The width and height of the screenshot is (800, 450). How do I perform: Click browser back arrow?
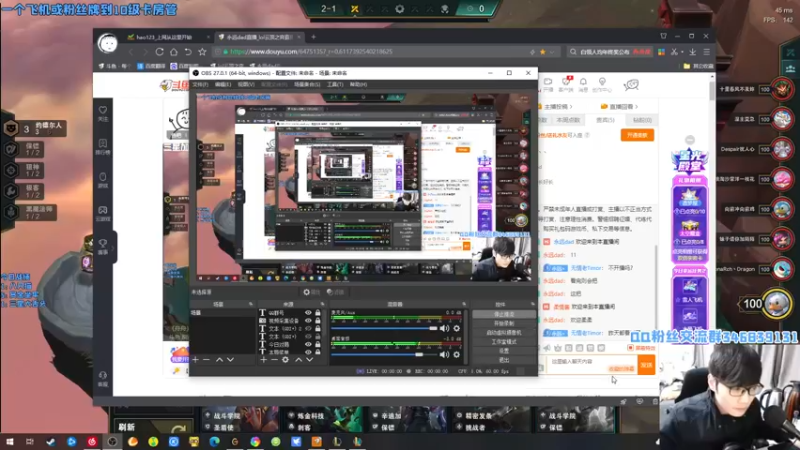(x=131, y=52)
